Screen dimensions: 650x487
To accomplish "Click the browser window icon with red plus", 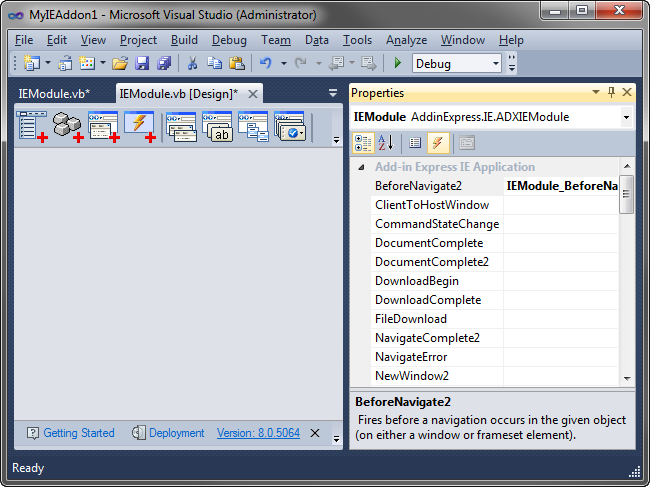I will (x=104, y=127).
